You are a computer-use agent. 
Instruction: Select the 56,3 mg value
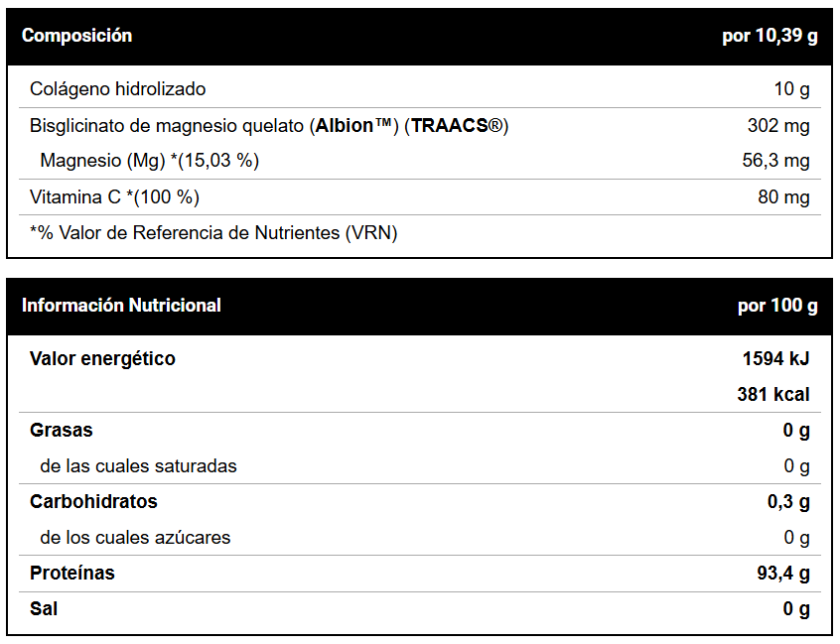(x=775, y=161)
